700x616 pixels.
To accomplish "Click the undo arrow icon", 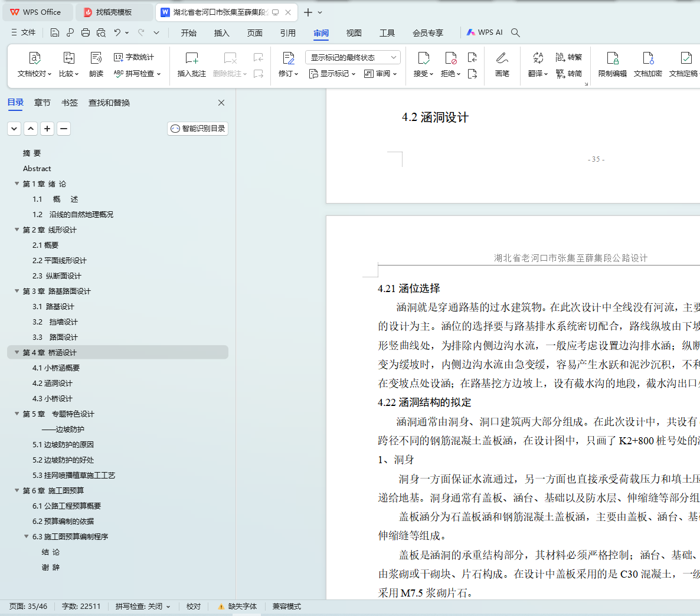I will point(117,32).
